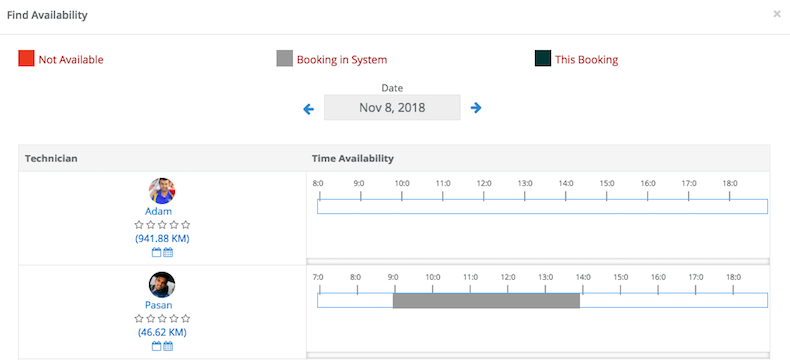Select Pasan's gray booked time block

tap(486, 301)
